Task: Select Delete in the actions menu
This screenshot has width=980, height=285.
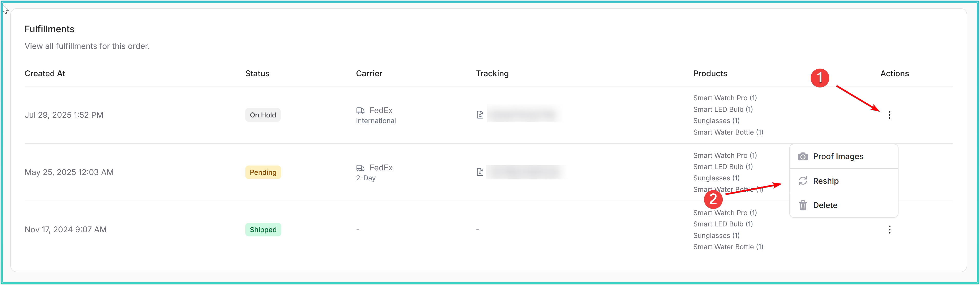Action: pyautogui.click(x=825, y=205)
